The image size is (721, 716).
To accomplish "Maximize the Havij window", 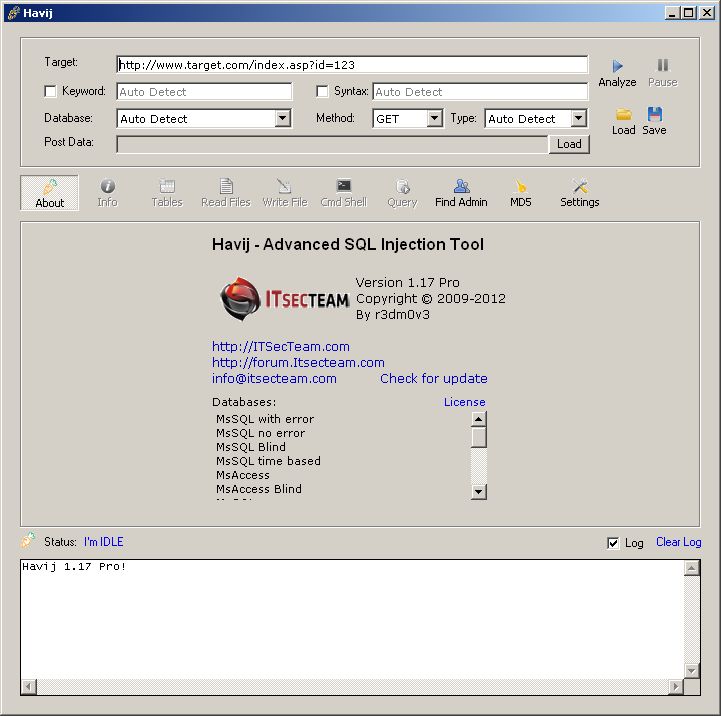I will point(688,13).
